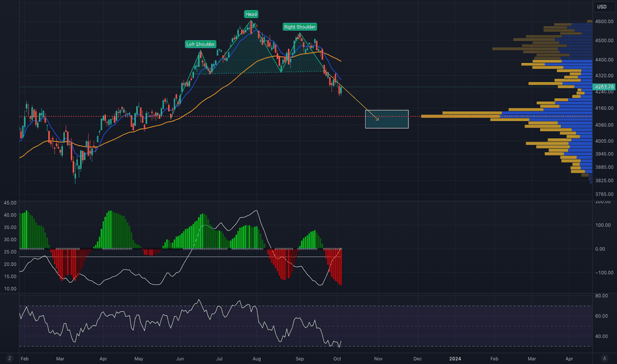Click the Nov label on time axis
The image size is (617, 364).
[x=378, y=359]
